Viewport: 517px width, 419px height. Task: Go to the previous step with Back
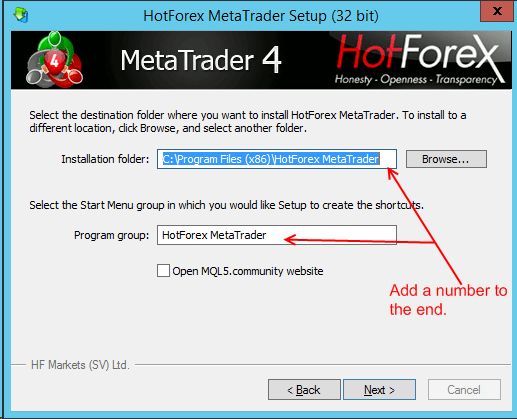pyautogui.click(x=304, y=389)
